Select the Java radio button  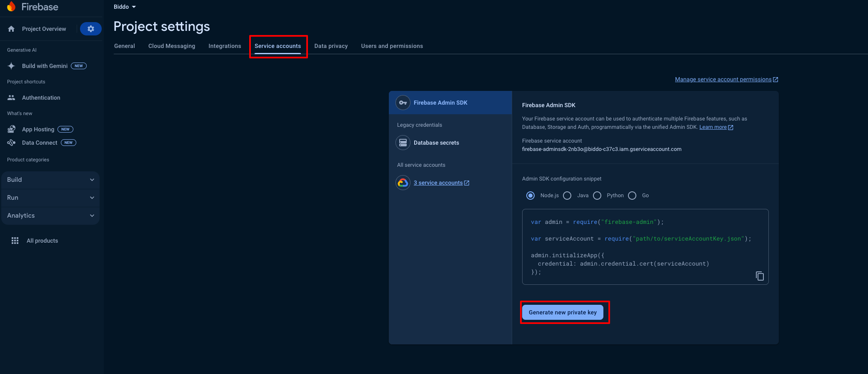click(567, 196)
